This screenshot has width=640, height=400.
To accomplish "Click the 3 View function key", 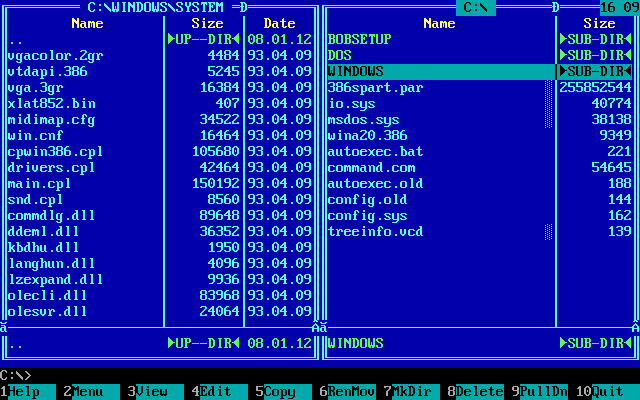I will click(156, 391).
